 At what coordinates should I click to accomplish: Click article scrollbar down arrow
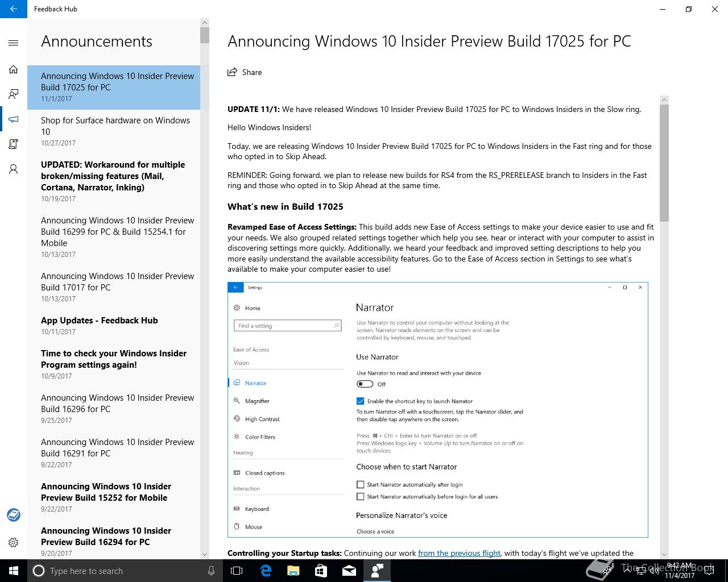coord(664,554)
